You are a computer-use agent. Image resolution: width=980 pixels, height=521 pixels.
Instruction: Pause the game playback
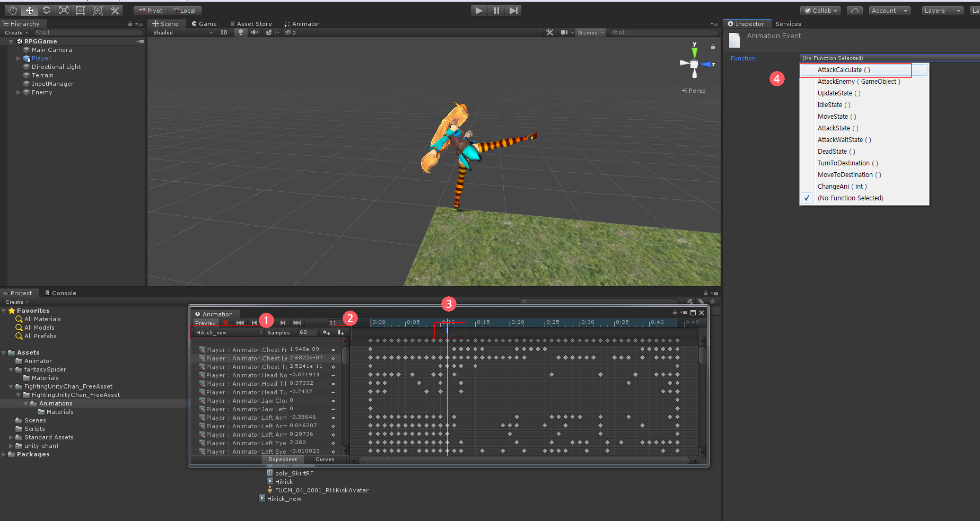tap(496, 11)
